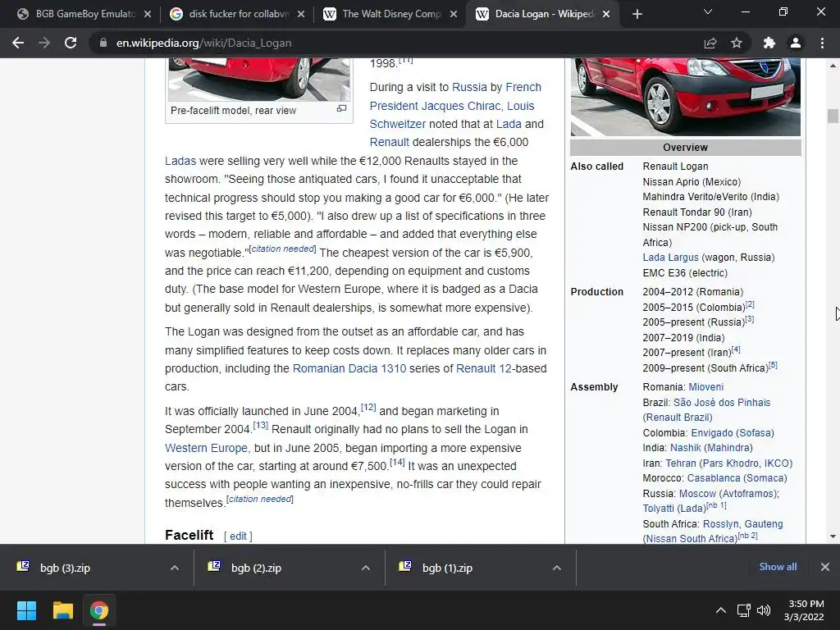This screenshot has height=630, width=840.
Task: Open the tab search dropdown
Action: coord(708,11)
